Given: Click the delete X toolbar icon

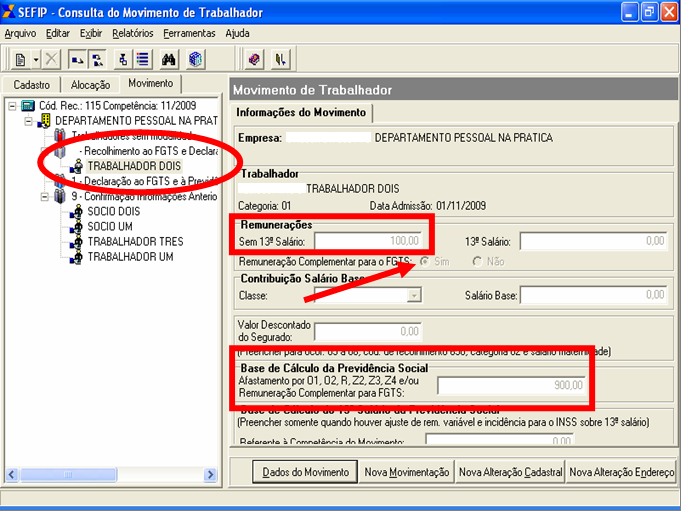Looking at the screenshot, I should tap(51, 59).
